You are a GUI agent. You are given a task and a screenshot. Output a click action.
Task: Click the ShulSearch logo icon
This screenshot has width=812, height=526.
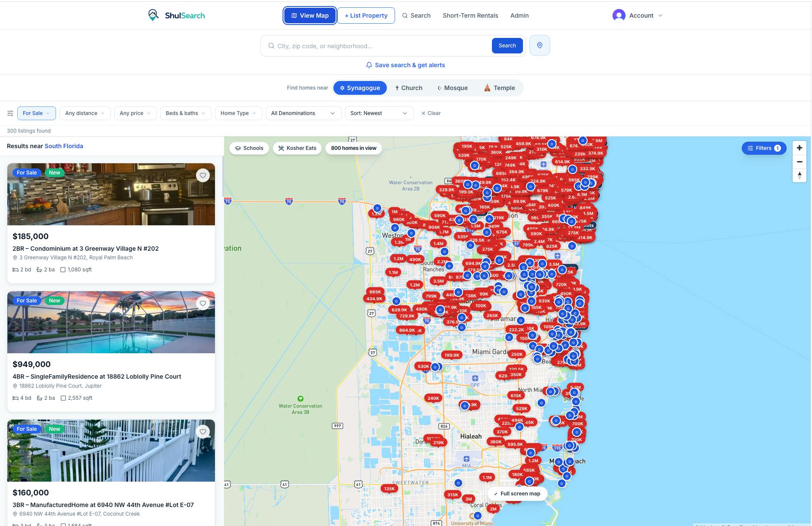(x=153, y=15)
